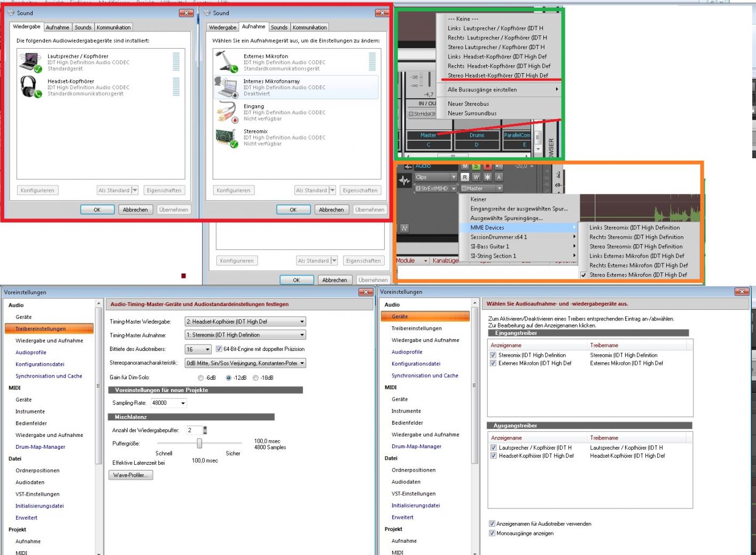The width and height of the screenshot is (756, 555).
Task: Toggle the Monoausgänge anzeigen checkbox
Action: click(x=492, y=533)
